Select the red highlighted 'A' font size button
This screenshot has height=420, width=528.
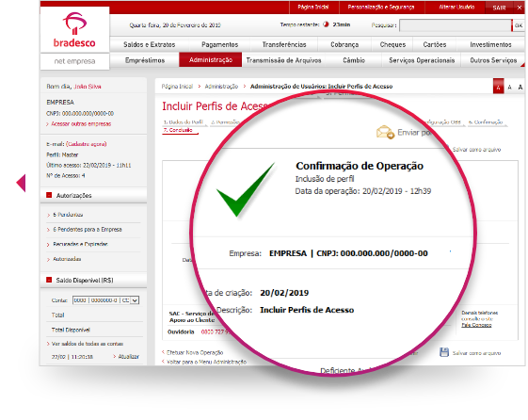[499, 87]
